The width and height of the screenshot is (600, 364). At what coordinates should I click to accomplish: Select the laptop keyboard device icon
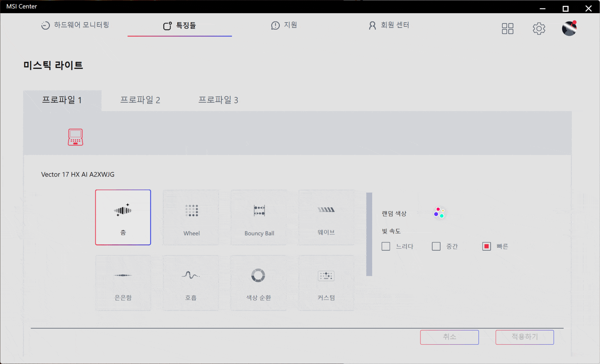pyautogui.click(x=75, y=137)
